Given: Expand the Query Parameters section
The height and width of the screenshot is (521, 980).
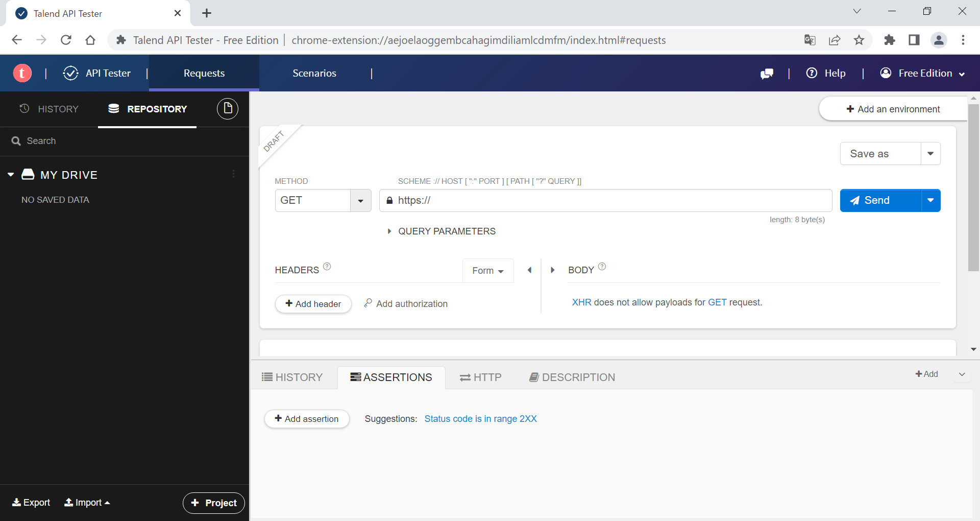Looking at the screenshot, I should click(389, 231).
